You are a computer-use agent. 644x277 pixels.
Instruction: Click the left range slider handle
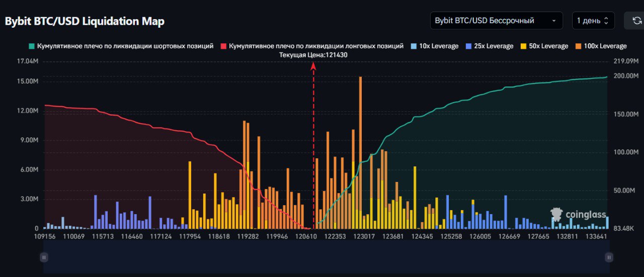tap(44, 257)
